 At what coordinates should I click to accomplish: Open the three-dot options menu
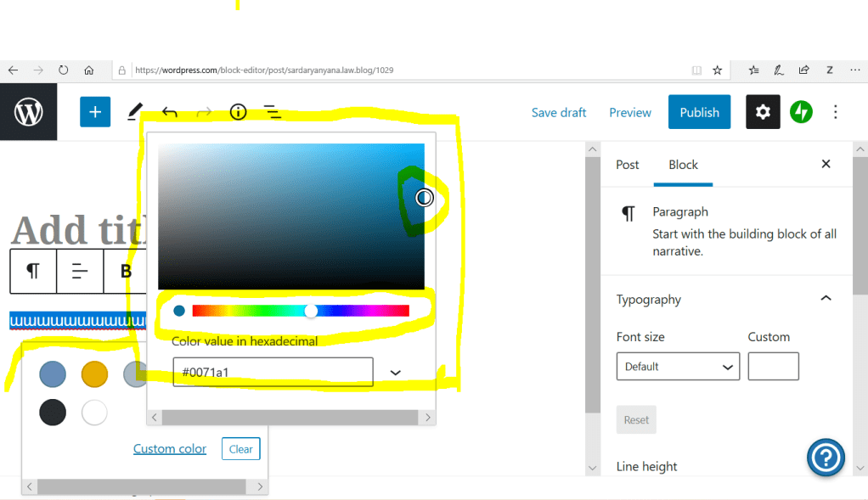point(836,112)
